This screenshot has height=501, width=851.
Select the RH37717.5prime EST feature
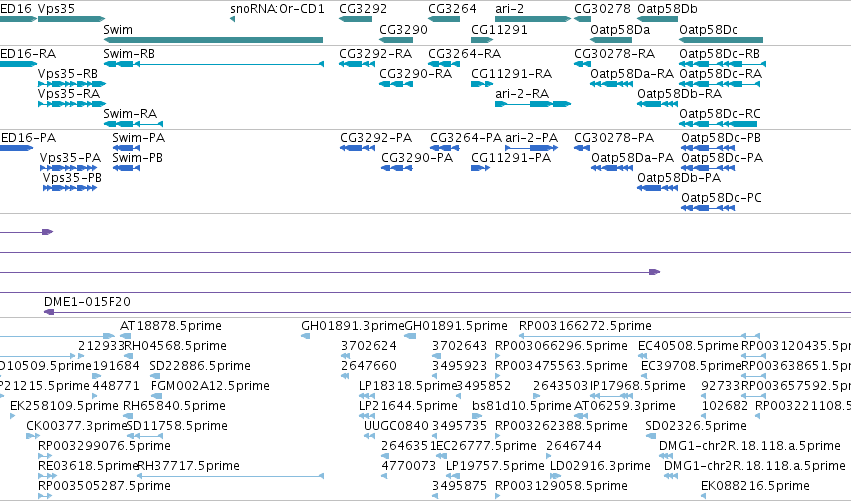pos(231,476)
